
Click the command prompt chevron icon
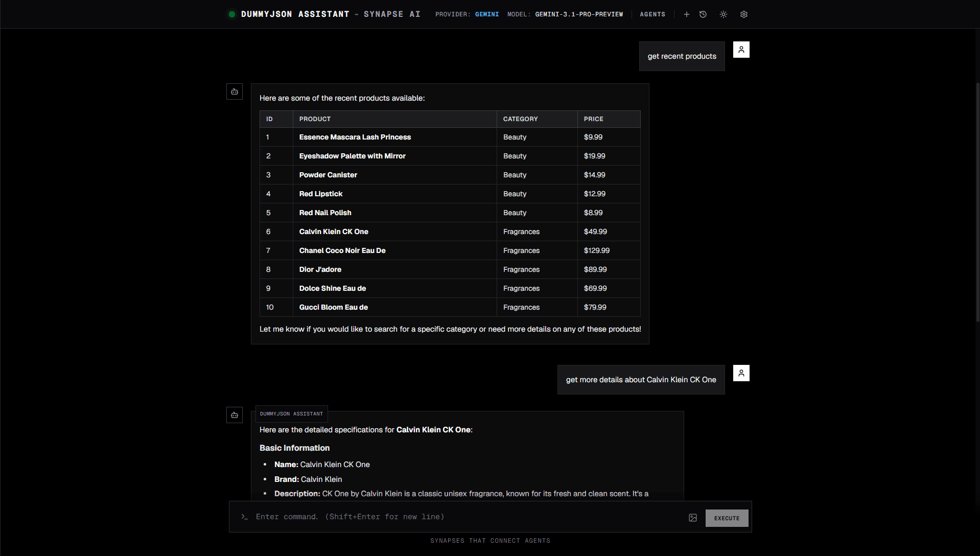coord(244,517)
